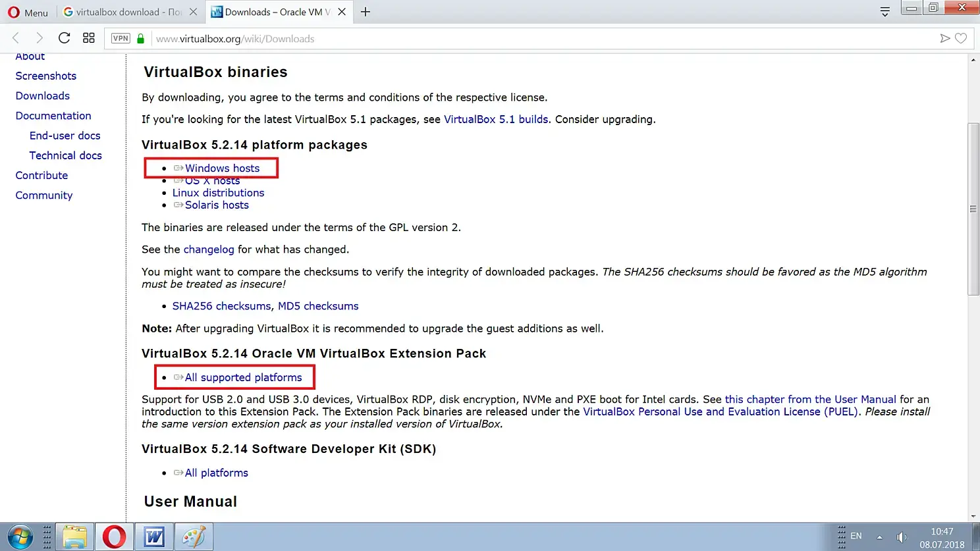Go forward to the next page
This screenshot has height=551, width=980.
pos(40,38)
